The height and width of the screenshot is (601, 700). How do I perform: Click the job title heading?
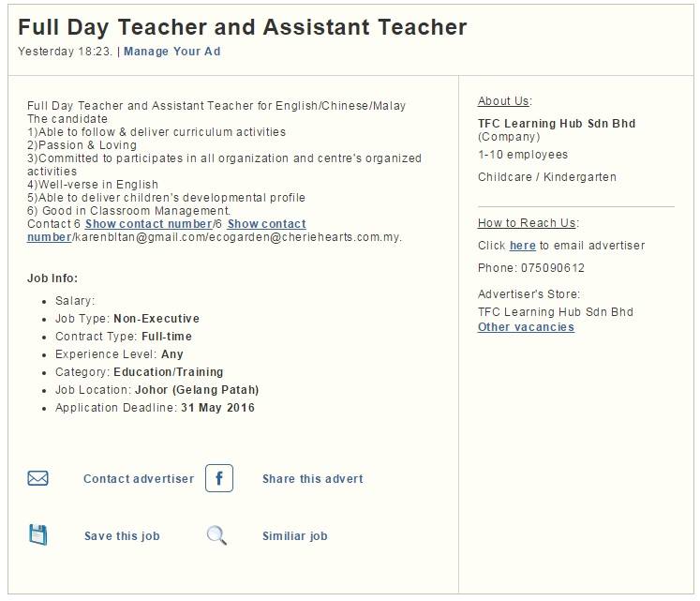[242, 27]
